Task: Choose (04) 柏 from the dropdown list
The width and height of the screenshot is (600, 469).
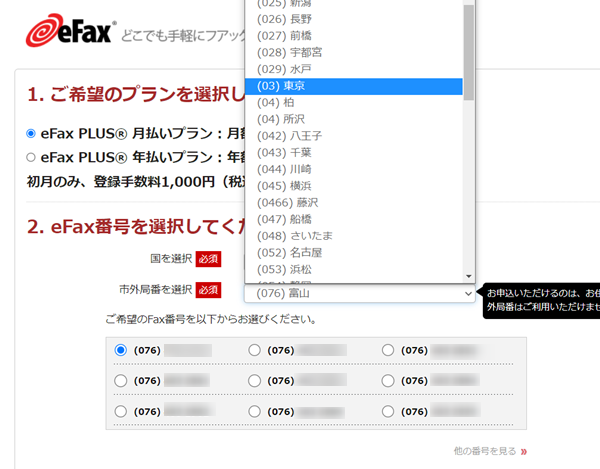Action: [x=354, y=103]
